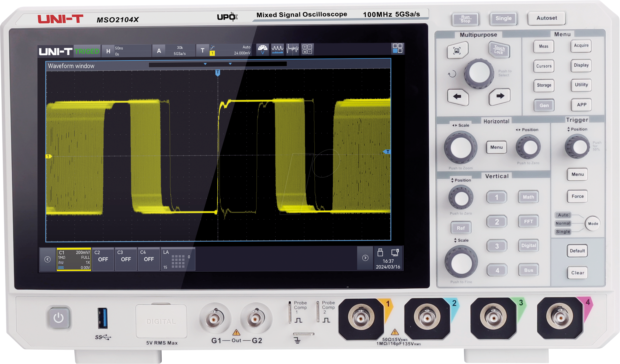Click the TRIGED status indicator
620x364 pixels.
click(87, 51)
